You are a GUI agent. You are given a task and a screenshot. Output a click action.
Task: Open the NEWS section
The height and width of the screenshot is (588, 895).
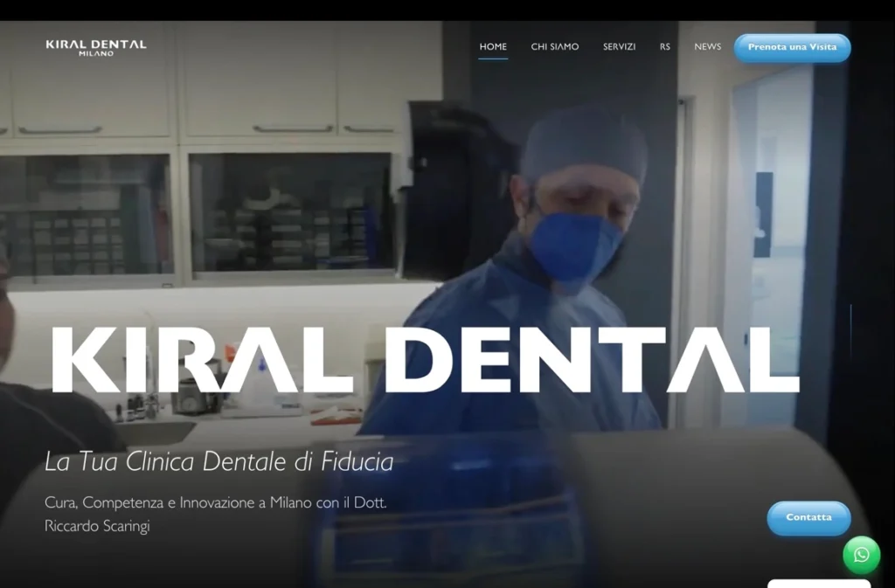tap(708, 47)
